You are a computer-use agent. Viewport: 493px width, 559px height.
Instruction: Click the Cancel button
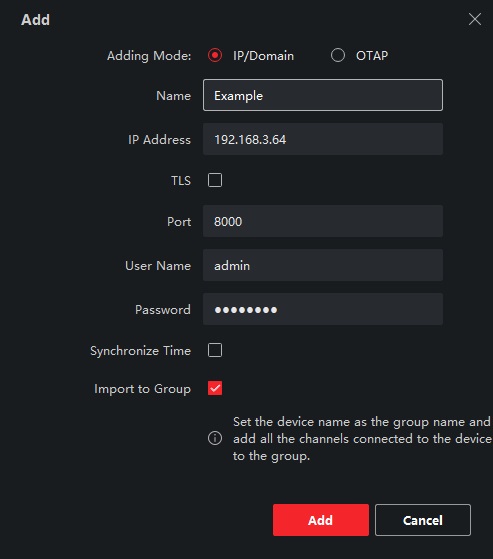(423, 520)
